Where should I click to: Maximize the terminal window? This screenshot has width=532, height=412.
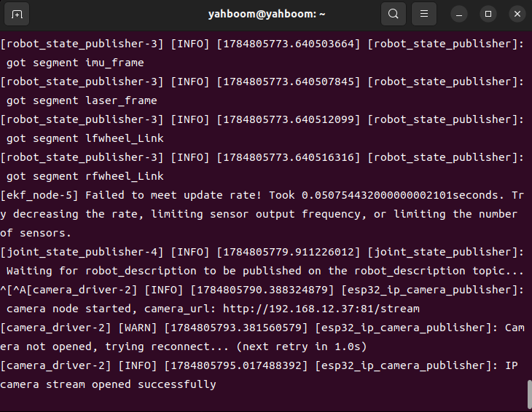tap(488, 14)
